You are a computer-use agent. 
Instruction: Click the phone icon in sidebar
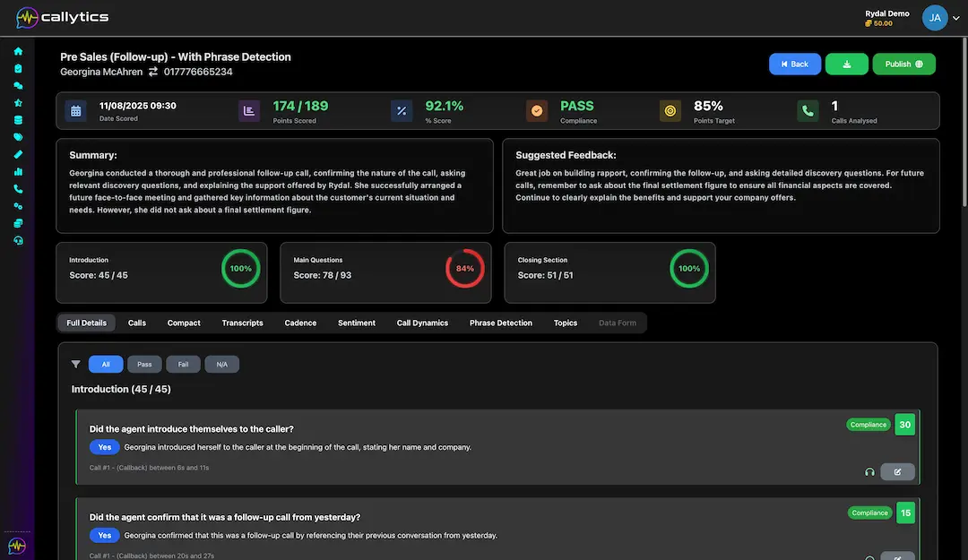pos(18,189)
